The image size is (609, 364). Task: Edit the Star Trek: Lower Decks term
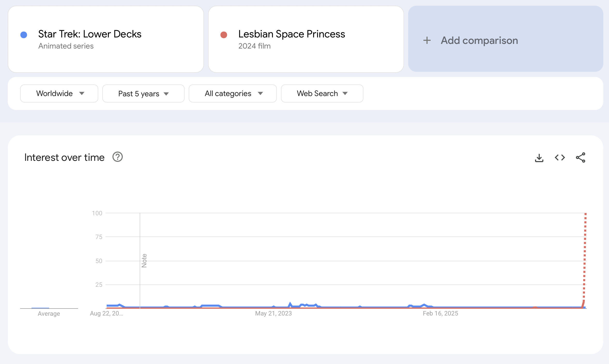90,34
